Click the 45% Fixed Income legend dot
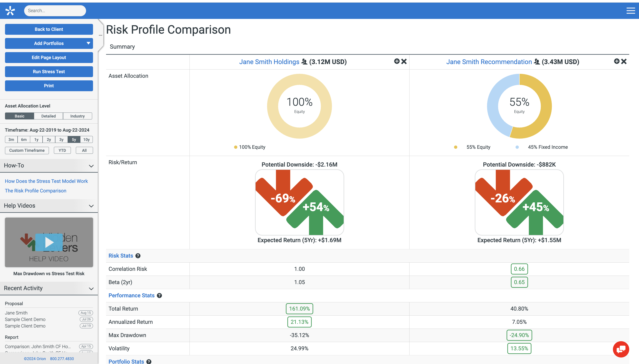Screen dimensions: 639x364 click(x=517, y=147)
